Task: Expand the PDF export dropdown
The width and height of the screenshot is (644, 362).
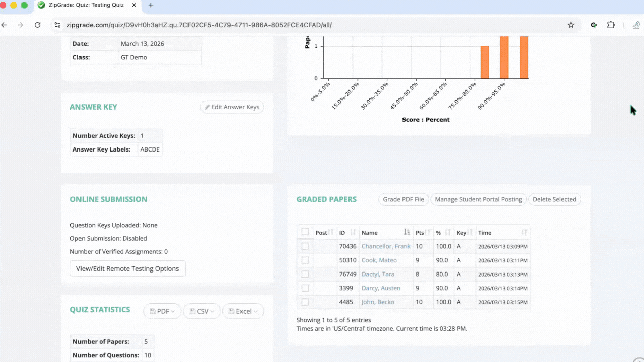Action: click(162, 311)
